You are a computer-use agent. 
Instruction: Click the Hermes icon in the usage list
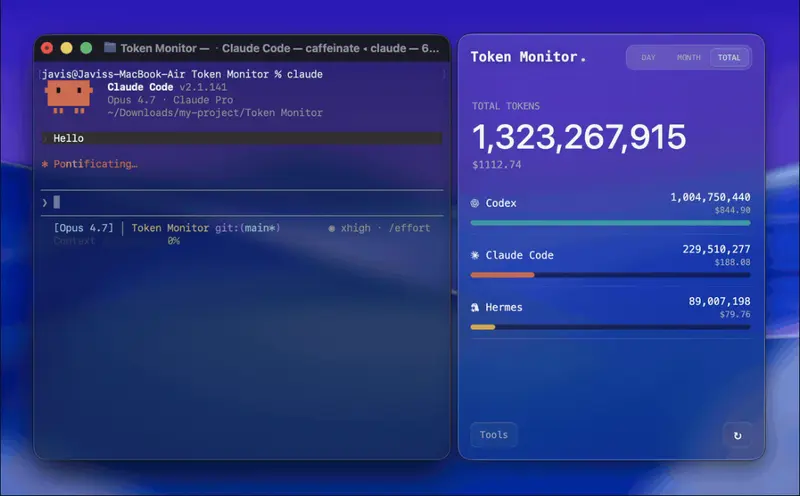click(474, 307)
